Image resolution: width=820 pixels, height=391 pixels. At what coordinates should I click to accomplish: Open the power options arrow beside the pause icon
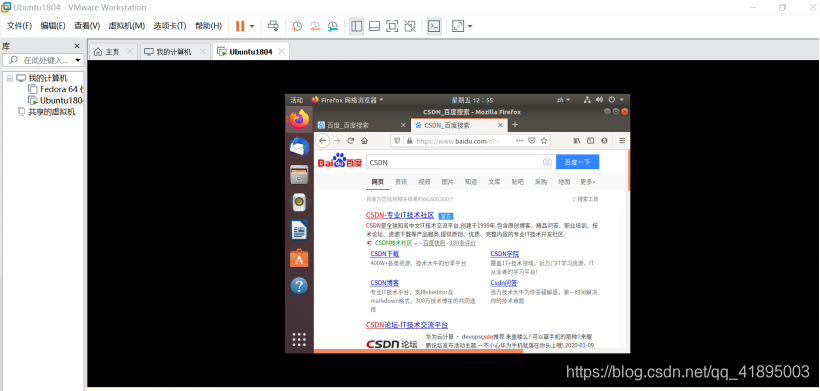point(252,26)
